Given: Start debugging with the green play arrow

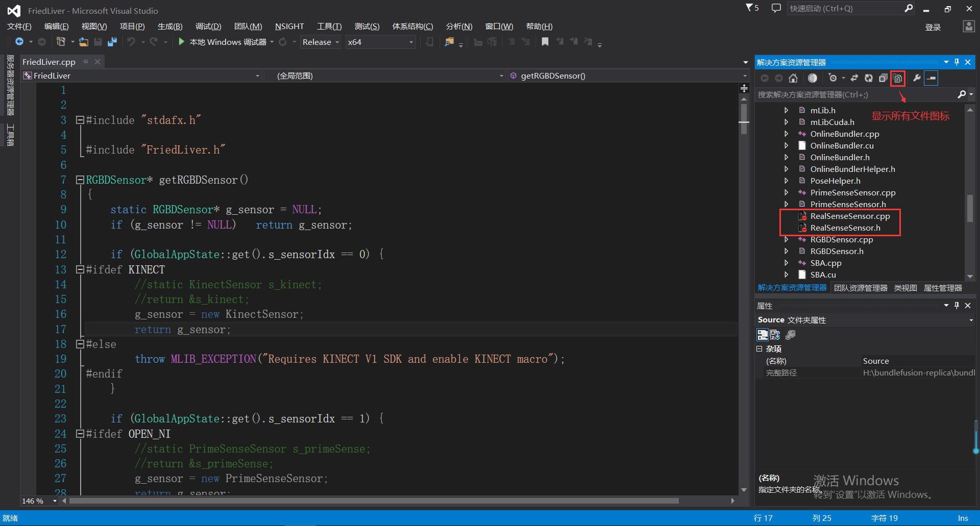Looking at the screenshot, I should pos(181,42).
